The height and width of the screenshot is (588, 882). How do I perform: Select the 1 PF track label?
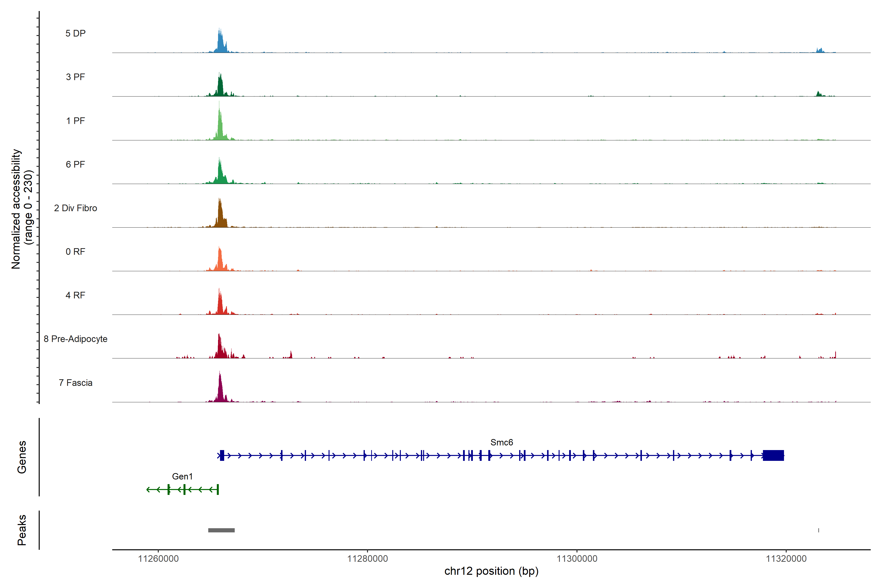click(75, 121)
